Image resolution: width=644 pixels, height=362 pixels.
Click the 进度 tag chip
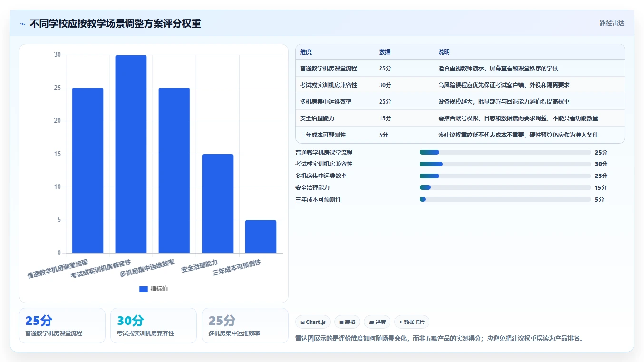(377, 322)
